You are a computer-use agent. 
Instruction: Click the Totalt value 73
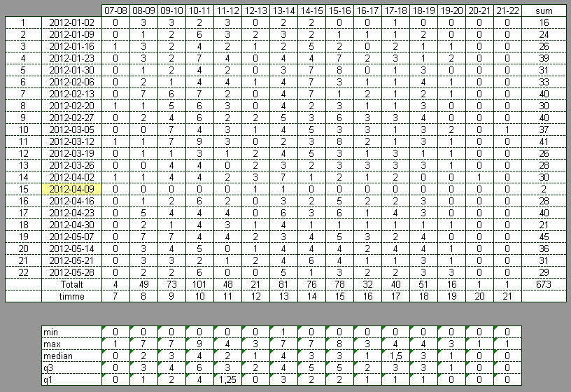click(x=172, y=284)
